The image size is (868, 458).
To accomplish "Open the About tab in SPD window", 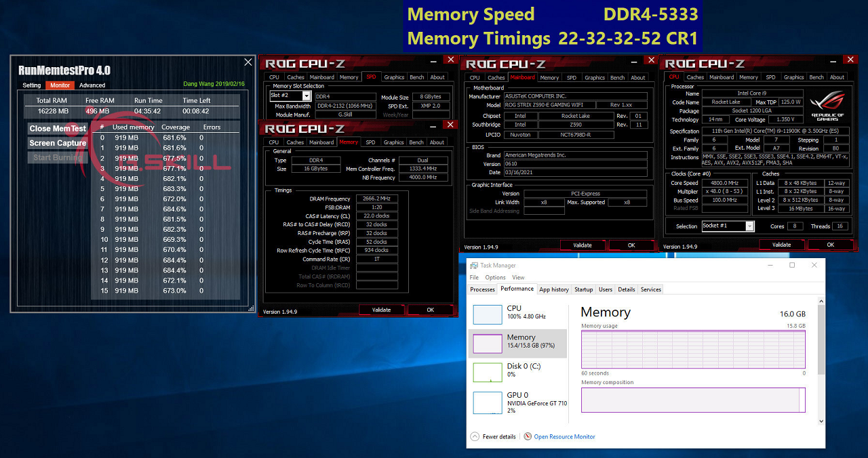I will pos(437,77).
